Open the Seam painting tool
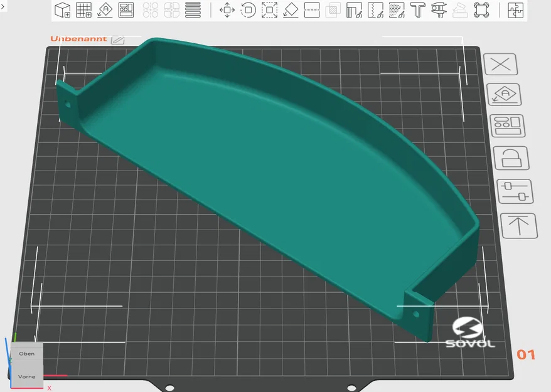Screen dimensions: 551x392 (x=375, y=10)
